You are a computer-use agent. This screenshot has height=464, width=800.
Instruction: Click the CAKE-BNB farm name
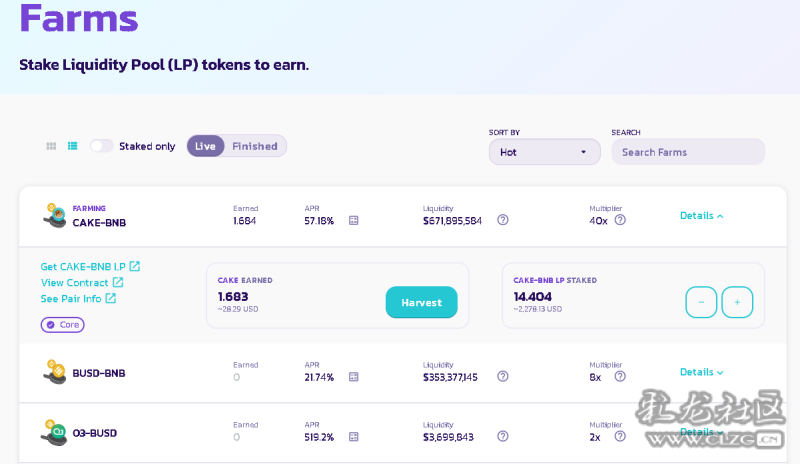pos(99,223)
